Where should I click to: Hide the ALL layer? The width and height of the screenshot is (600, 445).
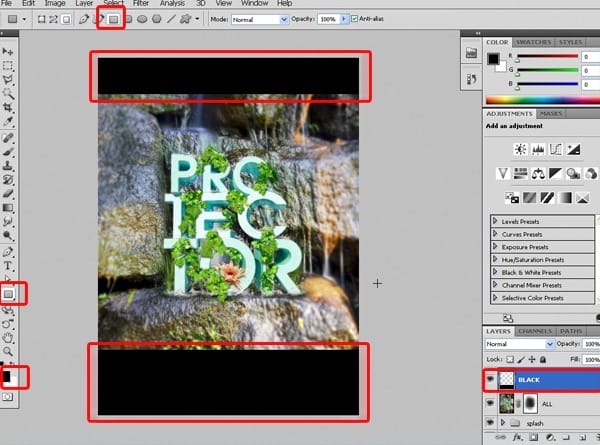click(x=490, y=403)
